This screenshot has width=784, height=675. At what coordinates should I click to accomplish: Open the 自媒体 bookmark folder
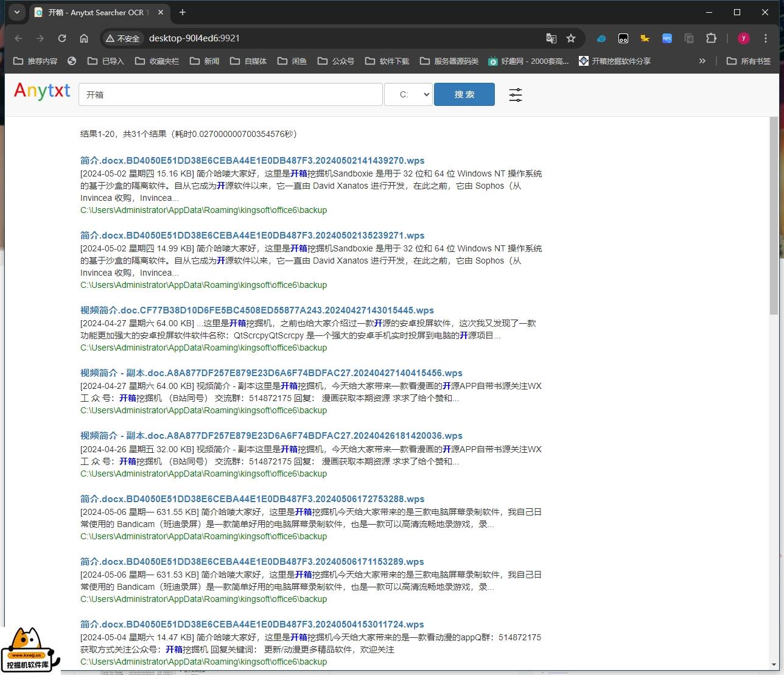(248, 61)
